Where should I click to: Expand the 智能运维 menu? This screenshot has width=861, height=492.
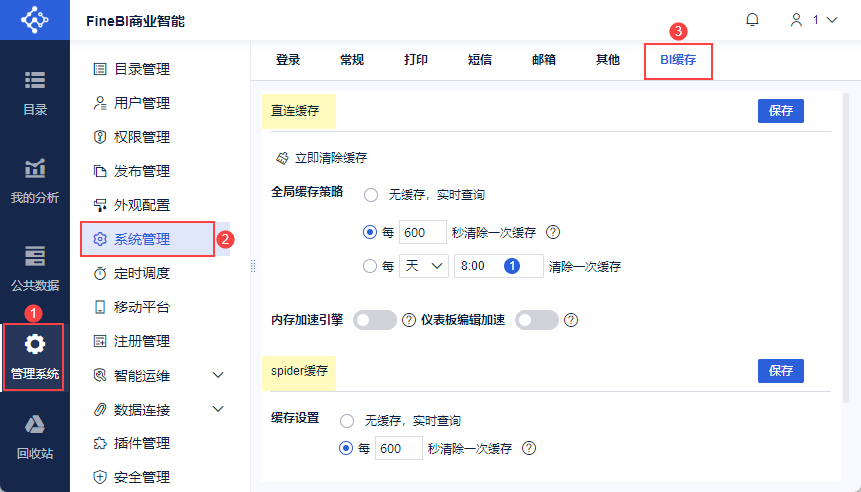(x=219, y=375)
